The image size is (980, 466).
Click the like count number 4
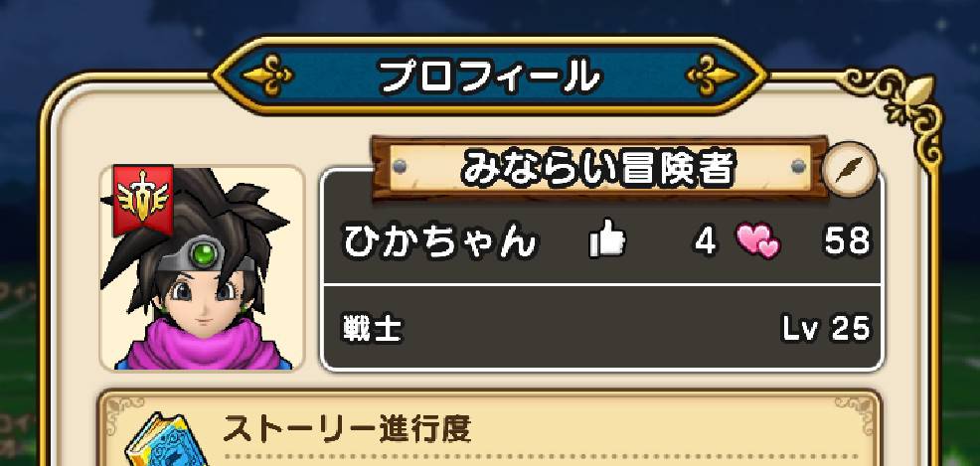coord(706,241)
